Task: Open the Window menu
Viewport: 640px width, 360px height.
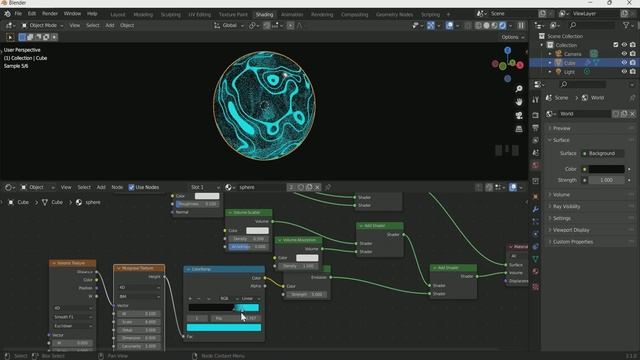Action: pyautogui.click(x=72, y=14)
